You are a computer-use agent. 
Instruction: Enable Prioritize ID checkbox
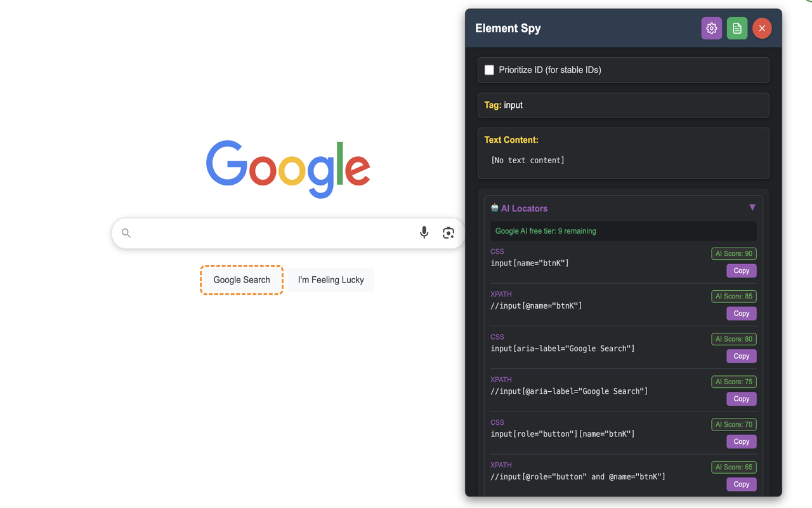coord(489,70)
